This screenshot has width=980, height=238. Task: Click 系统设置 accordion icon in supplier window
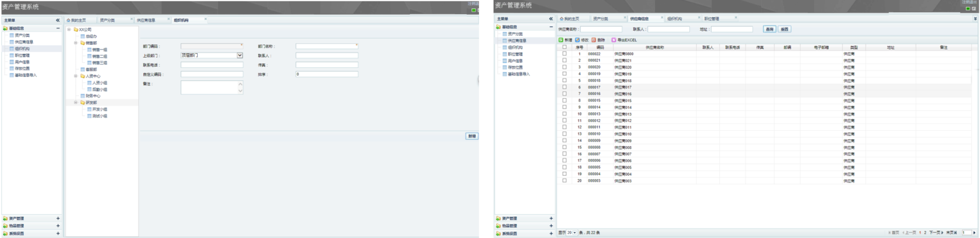(x=498, y=234)
